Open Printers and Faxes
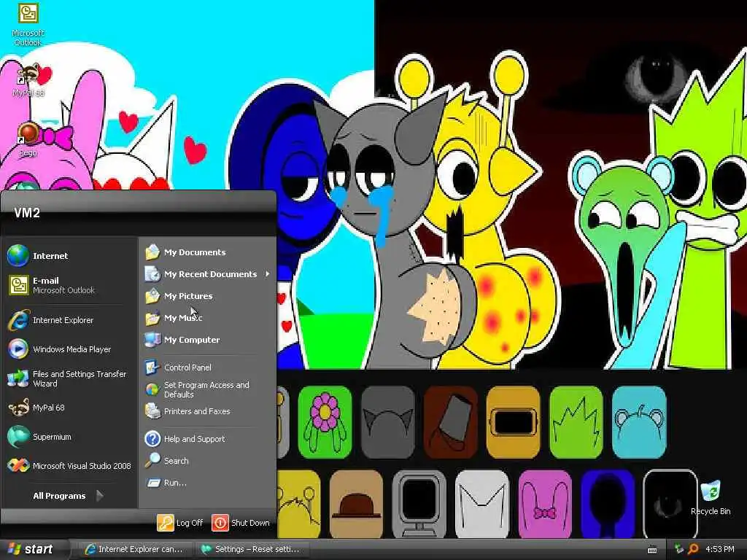The width and height of the screenshot is (747, 560). (208, 411)
